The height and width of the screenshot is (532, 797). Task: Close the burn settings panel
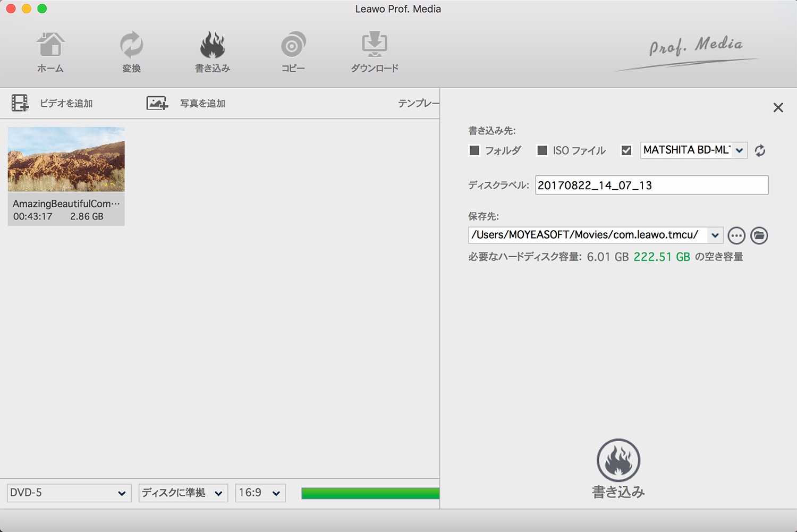[778, 107]
